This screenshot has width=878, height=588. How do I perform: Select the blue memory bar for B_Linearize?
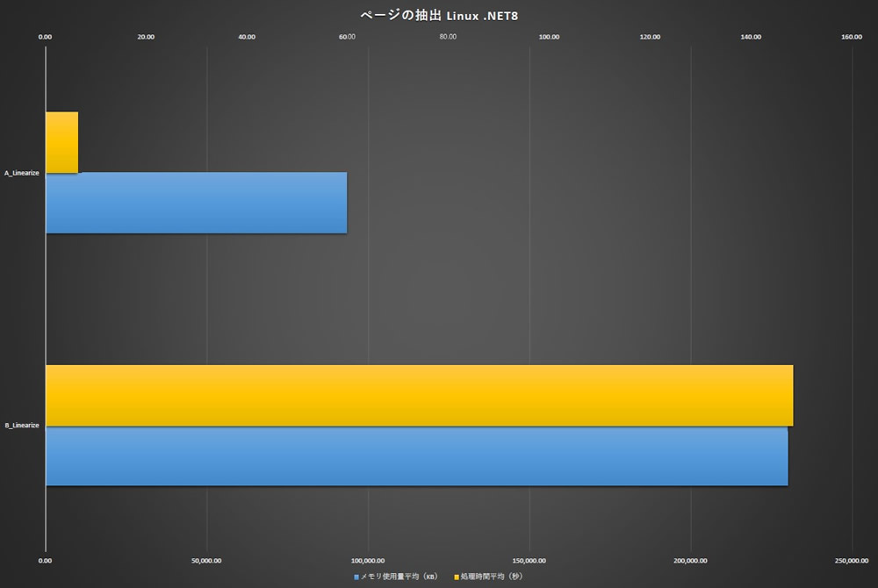pyautogui.click(x=416, y=456)
